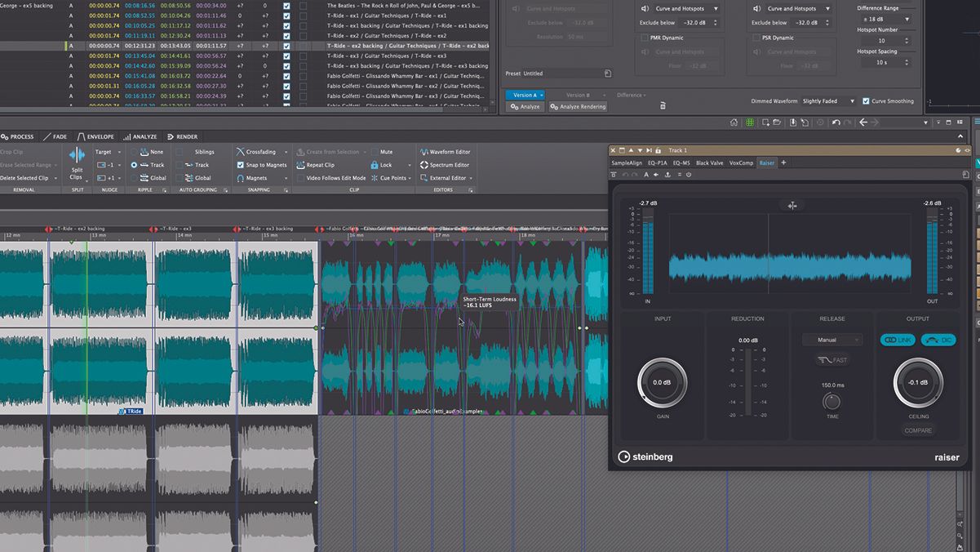Open the Release mode Manual dropdown
Viewport: 980px width, 552px height.
(x=832, y=340)
